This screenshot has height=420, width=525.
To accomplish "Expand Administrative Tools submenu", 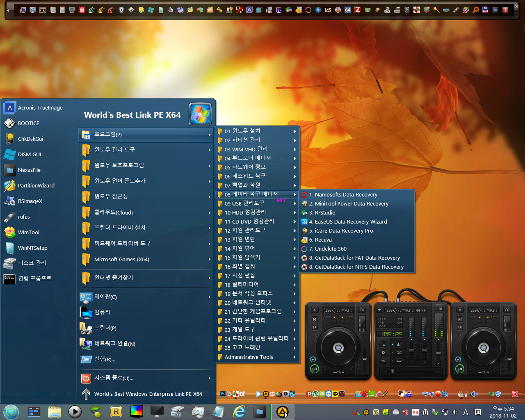I will click(x=257, y=357).
